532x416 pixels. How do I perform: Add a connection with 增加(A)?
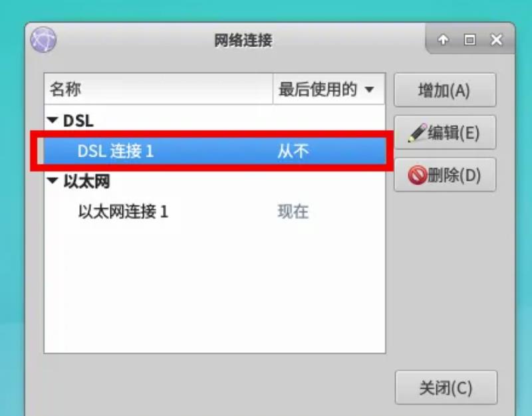pyautogui.click(x=445, y=90)
